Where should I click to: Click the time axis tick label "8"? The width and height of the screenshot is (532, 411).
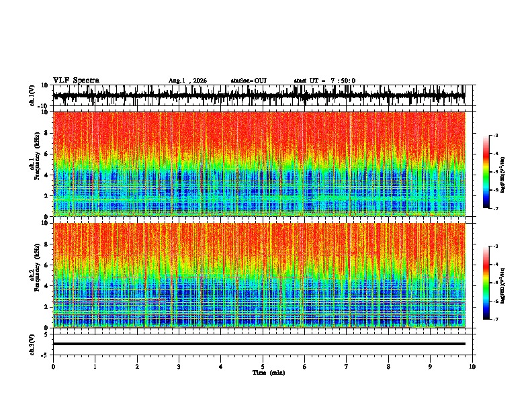388,367
